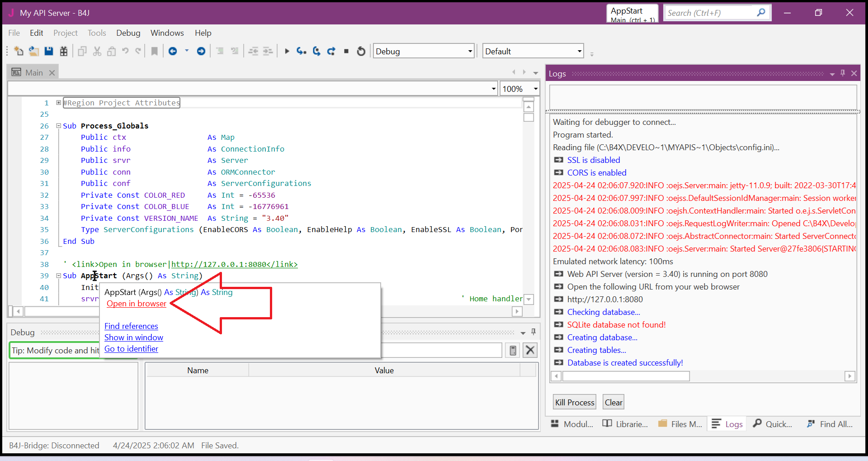
Task: Collapse the Sub Process_Globals block
Action: [x=58, y=126]
